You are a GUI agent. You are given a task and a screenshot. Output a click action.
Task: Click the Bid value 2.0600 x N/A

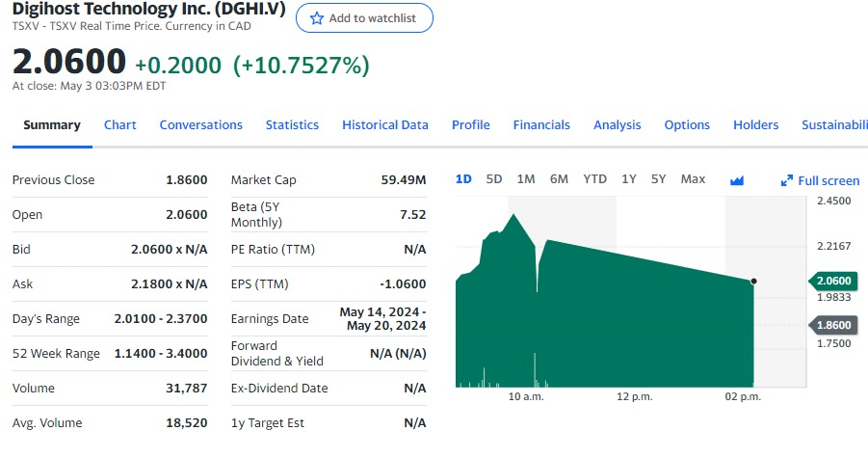(x=170, y=250)
